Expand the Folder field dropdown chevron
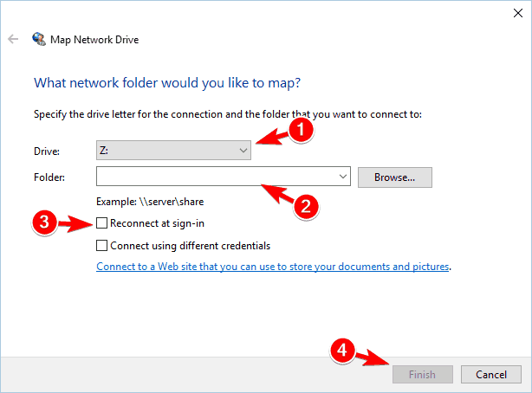Image resolution: width=532 pixels, height=393 pixels. coord(343,177)
